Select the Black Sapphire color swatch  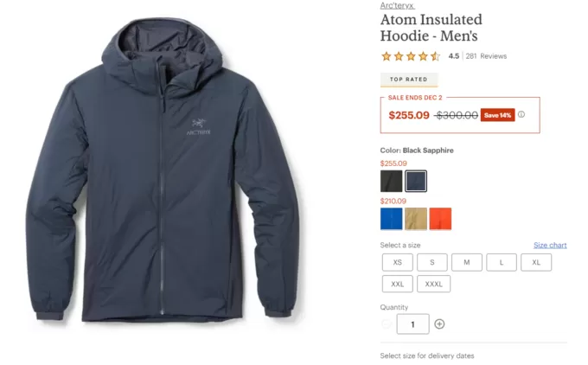click(416, 181)
